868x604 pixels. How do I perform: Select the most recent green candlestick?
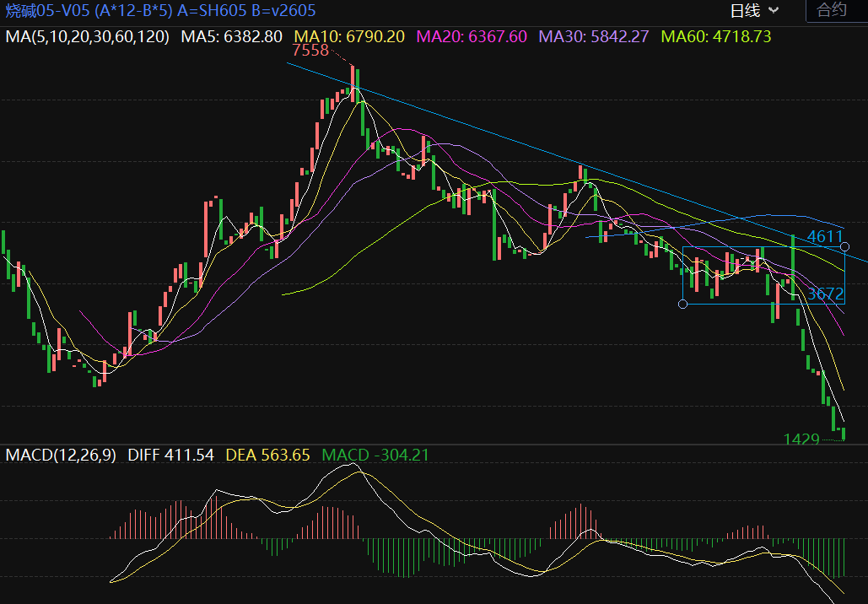(843, 434)
